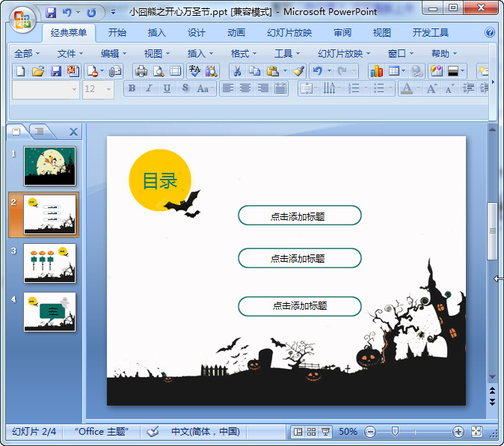Image resolution: width=504 pixels, height=446 pixels.
Task: Open the 格式 menu
Action: [244, 53]
